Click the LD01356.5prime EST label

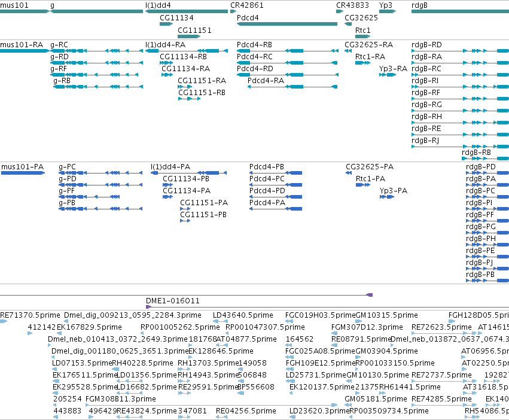coord(147,375)
